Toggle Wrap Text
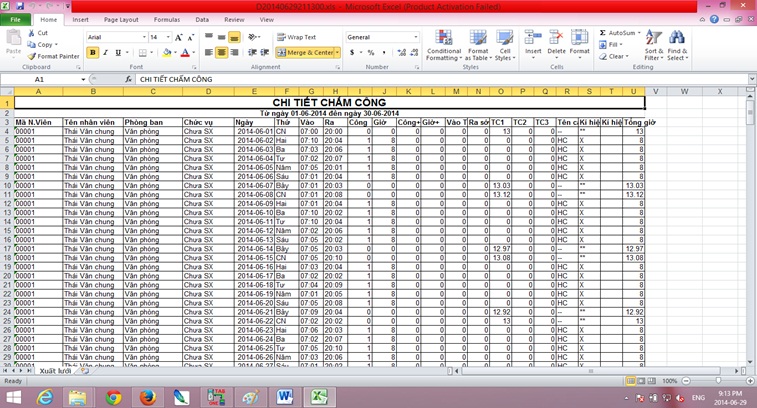This screenshot has width=757, height=408. pos(296,37)
